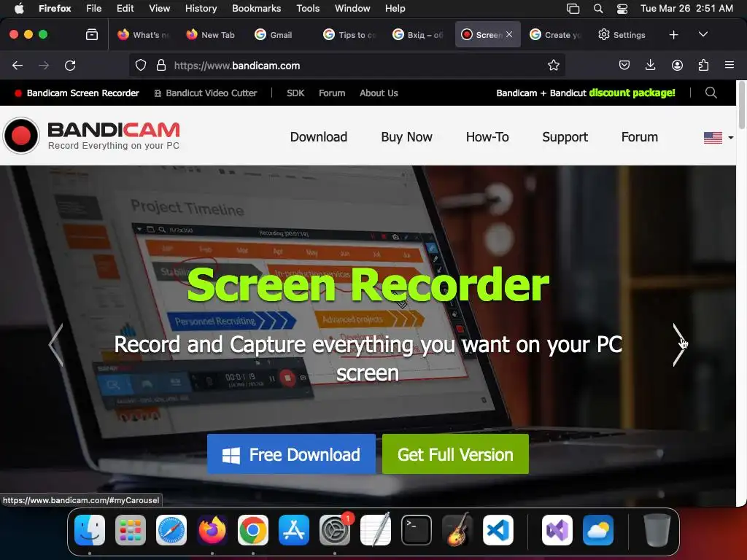Open the Firefox View icon
The width and height of the screenshot is (747, 560).
(92, 35)
